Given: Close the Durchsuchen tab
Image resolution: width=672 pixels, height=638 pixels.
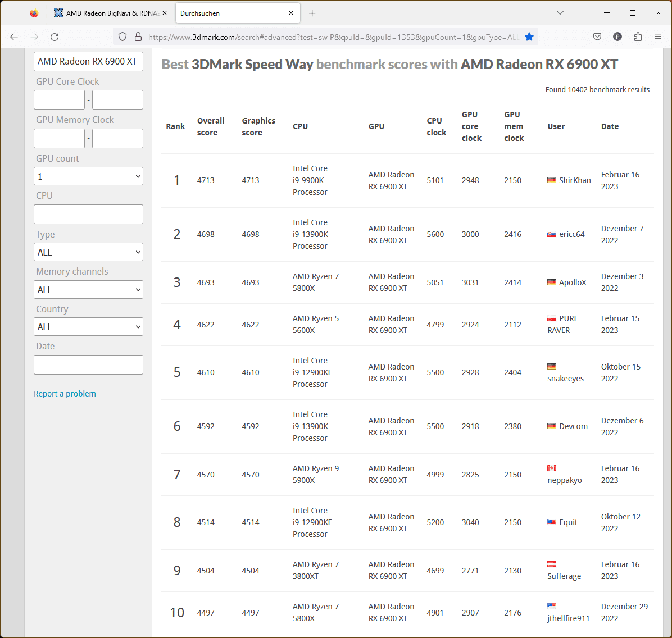Looking at the screenshot, I should pos(291,13).
